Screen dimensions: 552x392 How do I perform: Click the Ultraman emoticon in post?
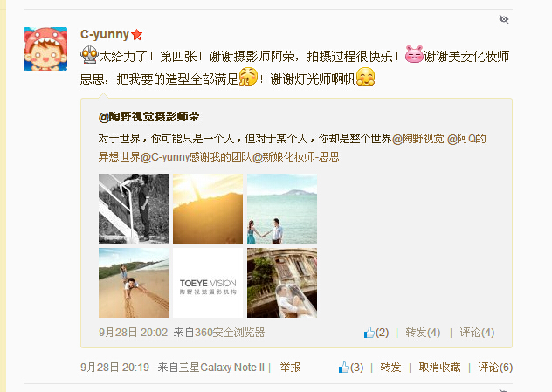pyautogui.click(x=89, y=55)
